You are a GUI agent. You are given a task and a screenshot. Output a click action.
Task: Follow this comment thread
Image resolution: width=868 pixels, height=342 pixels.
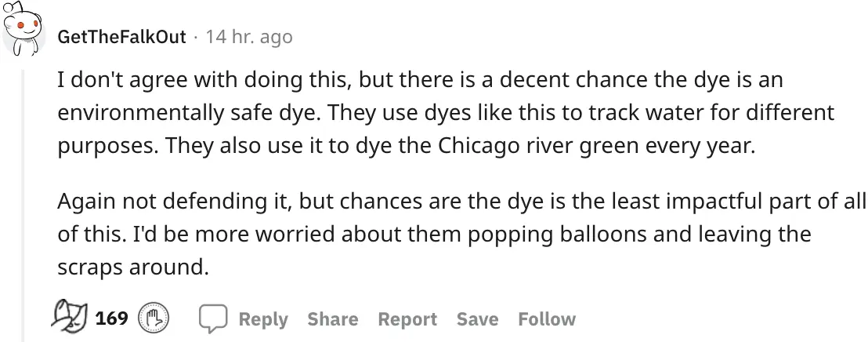tap(547, 319)
